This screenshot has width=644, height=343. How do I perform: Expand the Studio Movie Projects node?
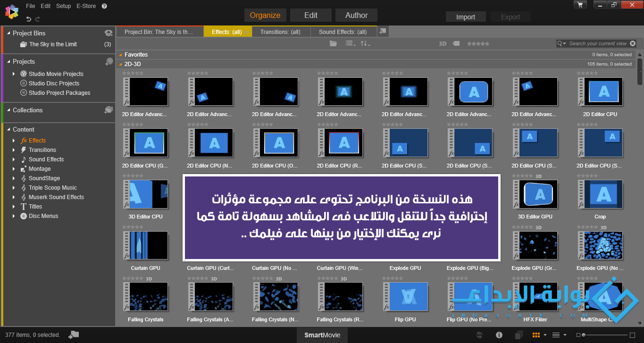pyautogui.click(x=14, y=74)
